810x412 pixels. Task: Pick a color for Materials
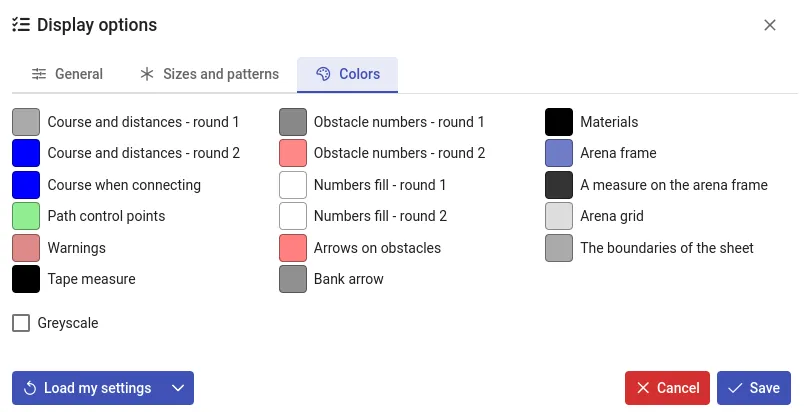[559, 122]
